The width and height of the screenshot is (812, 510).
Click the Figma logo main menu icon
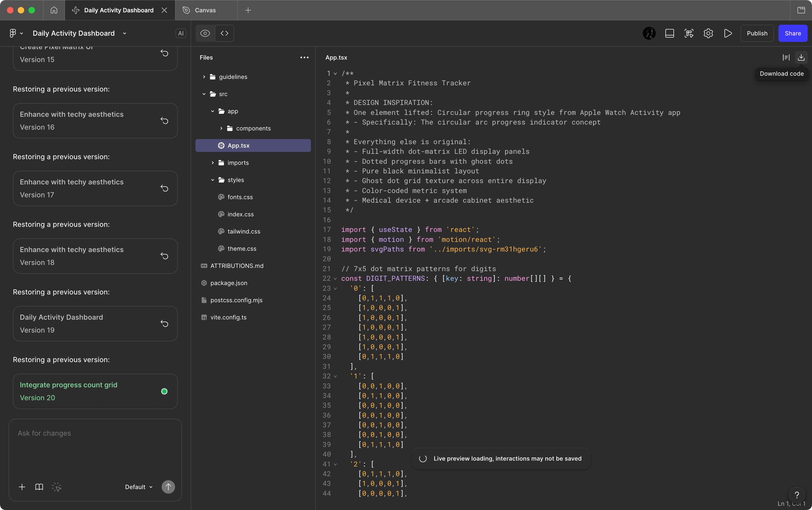(x=13, y=33)
